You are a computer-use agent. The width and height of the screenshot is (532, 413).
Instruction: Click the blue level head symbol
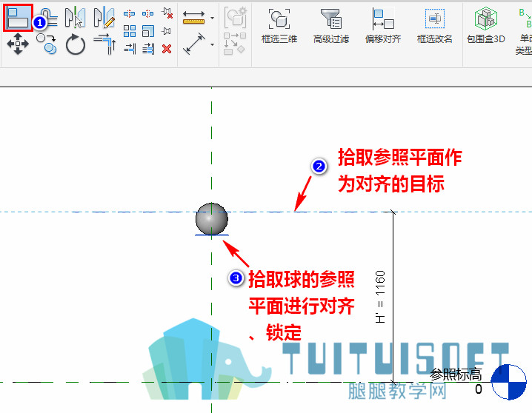coord(508,382)
